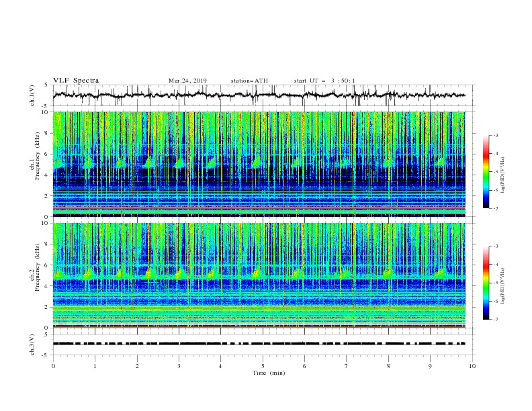Click the "-3" tick on the ch.2 colorbar
Screen dimensions: 532x411
[x=495, y=246]
